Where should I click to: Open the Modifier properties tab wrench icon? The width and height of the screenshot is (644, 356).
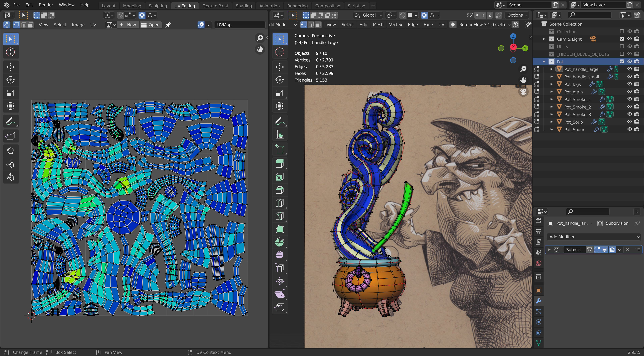pyautogui.click(x=539, y=301)
